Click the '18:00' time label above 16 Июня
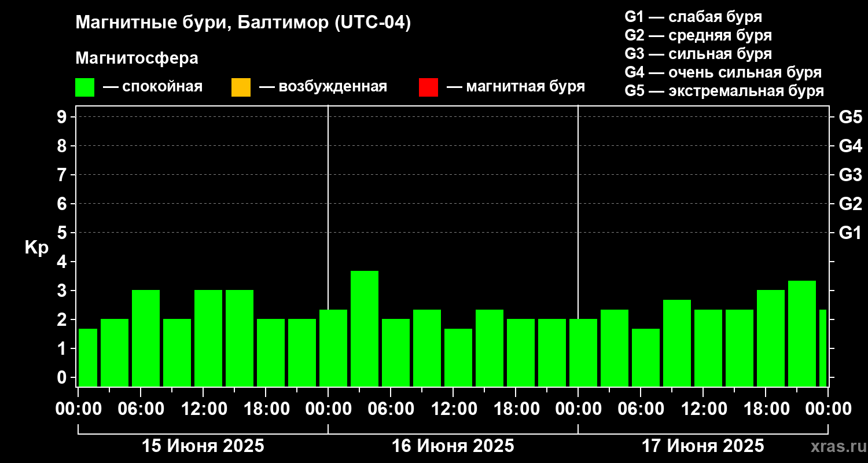The image size is (868, 463). click(516, 409)
